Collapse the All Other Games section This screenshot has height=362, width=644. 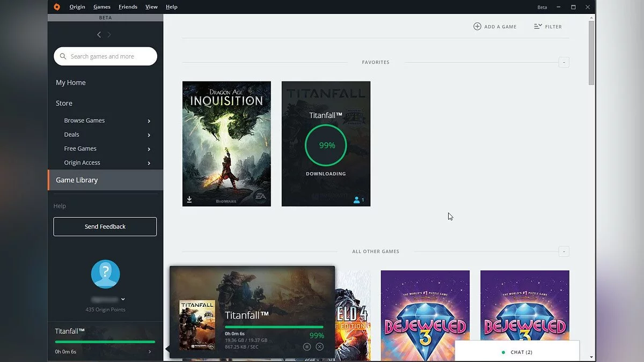(563, 252)
